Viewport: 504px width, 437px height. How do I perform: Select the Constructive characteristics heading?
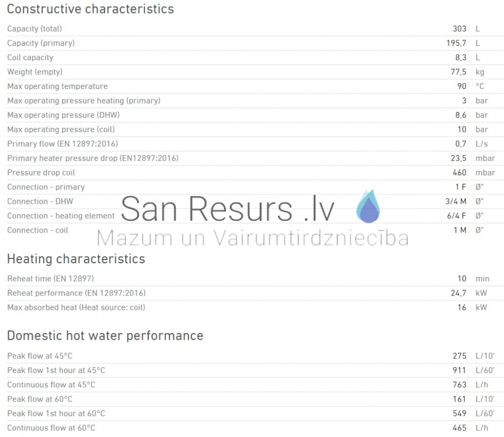click(x=90, y=9)
